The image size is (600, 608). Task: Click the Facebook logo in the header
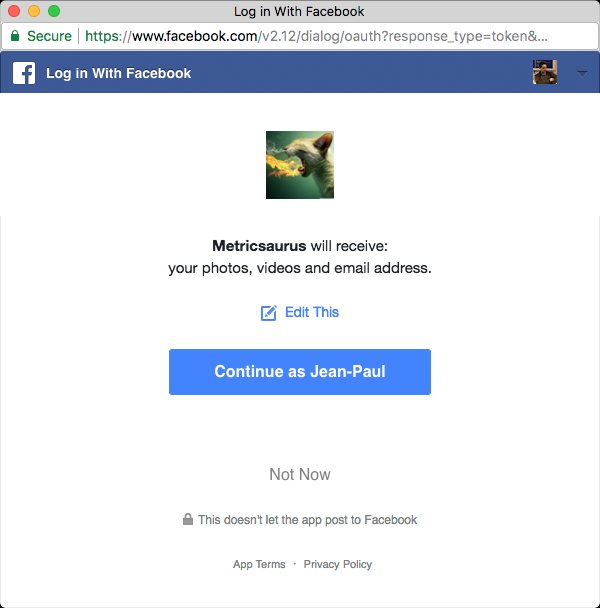coord(24,73)
